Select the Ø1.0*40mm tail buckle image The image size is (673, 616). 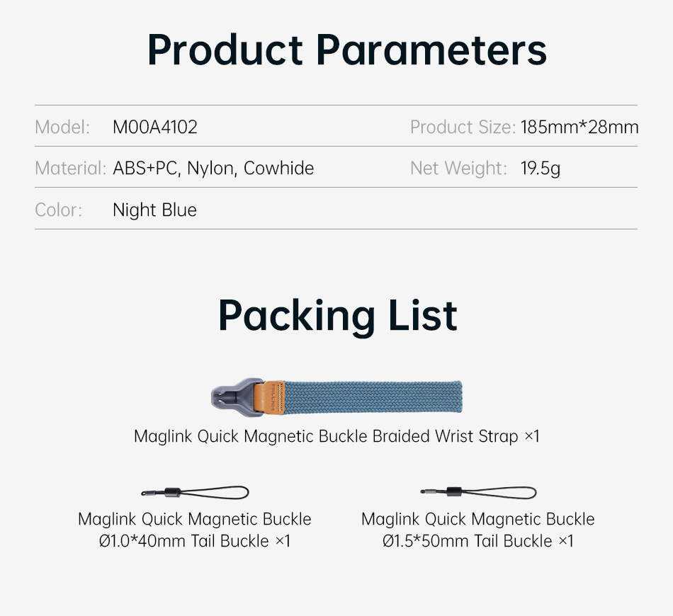click(x=196, y=492)
